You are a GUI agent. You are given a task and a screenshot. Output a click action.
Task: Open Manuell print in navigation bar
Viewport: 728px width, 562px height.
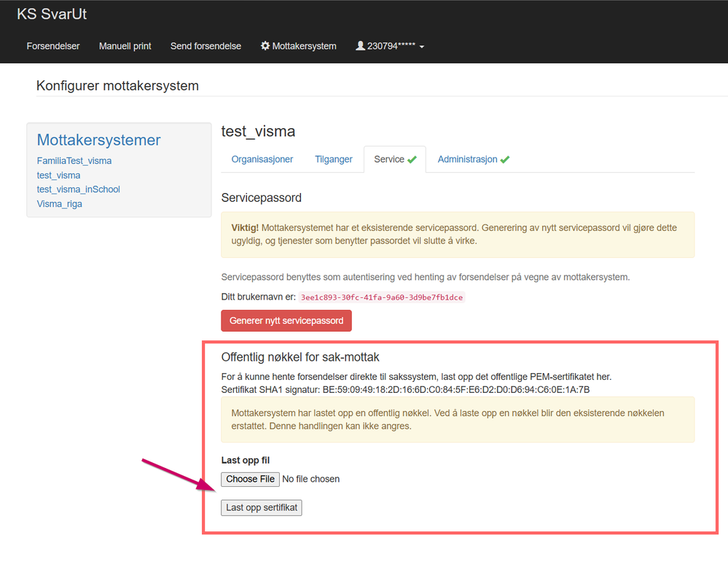125,46
